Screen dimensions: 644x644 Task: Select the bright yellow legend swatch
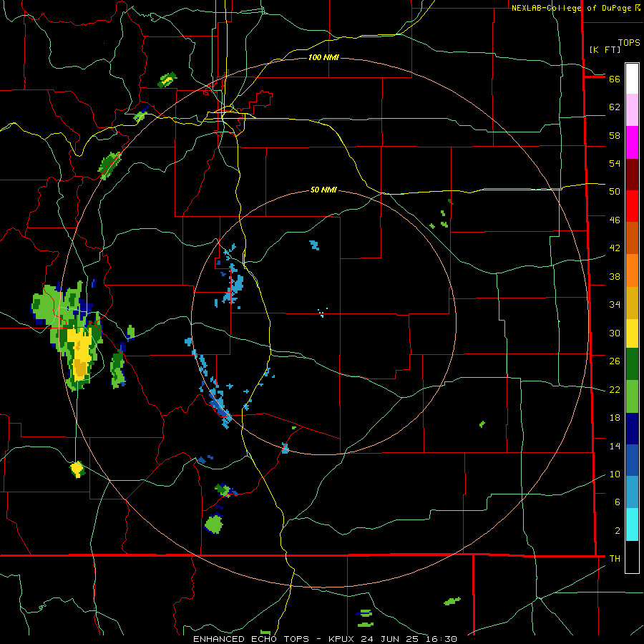[x=632, y=333]
